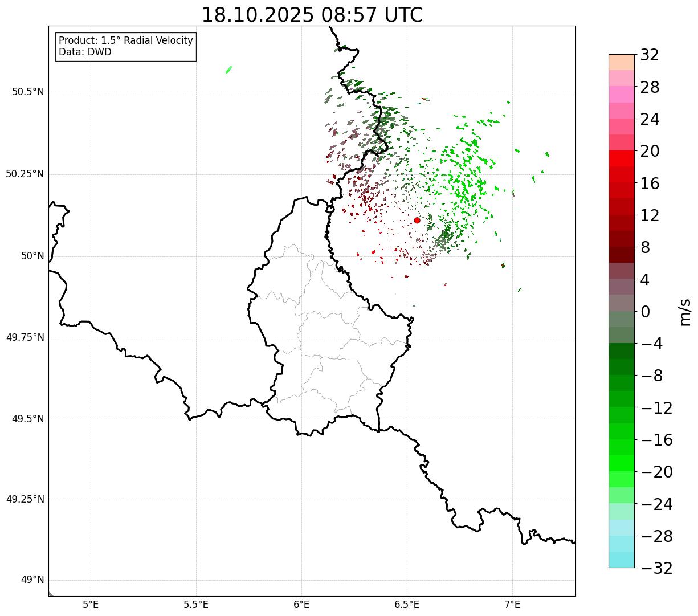Select the colorbar tick label "12"
The width and height of the screenshot is (698, 616).
point(650,216)
